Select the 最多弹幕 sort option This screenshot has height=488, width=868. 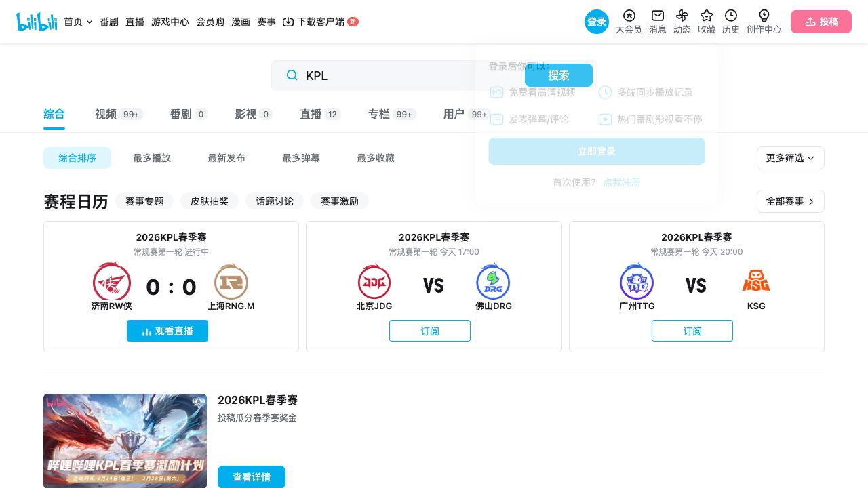pos(301,158)
